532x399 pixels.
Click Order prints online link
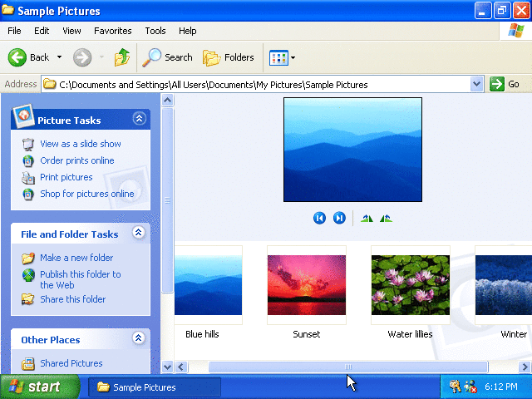[x=77, y=160]
